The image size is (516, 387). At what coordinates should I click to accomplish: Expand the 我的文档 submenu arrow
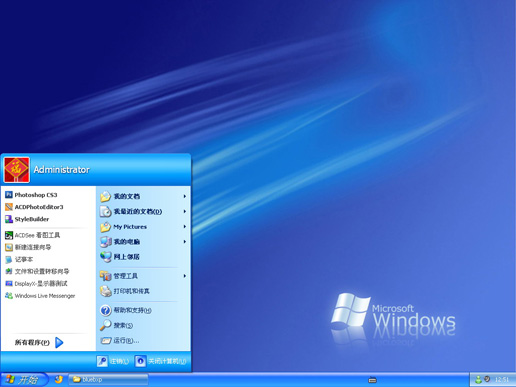pos(184,196)
